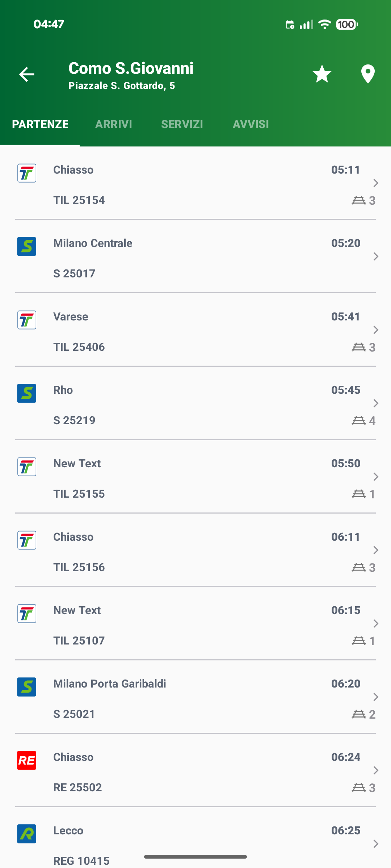Tap the S line icon for Rho train
Image resolution: width=391 pixels, height=868 pixels.
pyautogui.click(x=27, y=393)
